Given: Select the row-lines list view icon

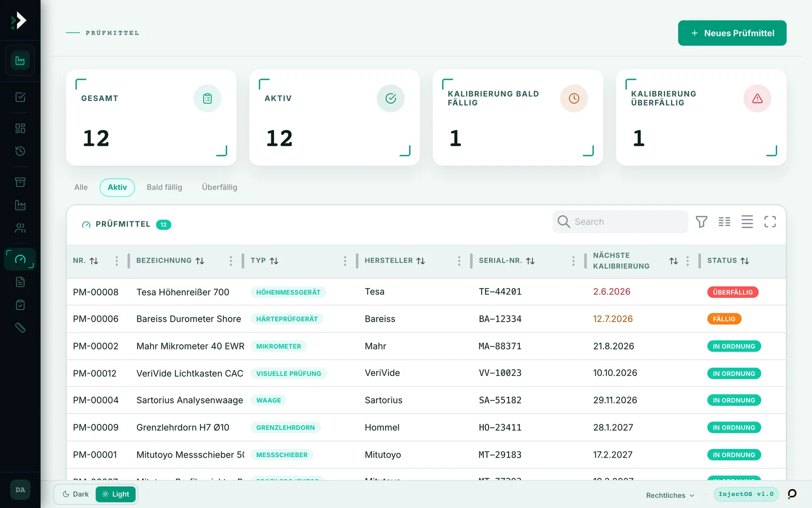Looking at the screenshot, I should tap(747, 222).
